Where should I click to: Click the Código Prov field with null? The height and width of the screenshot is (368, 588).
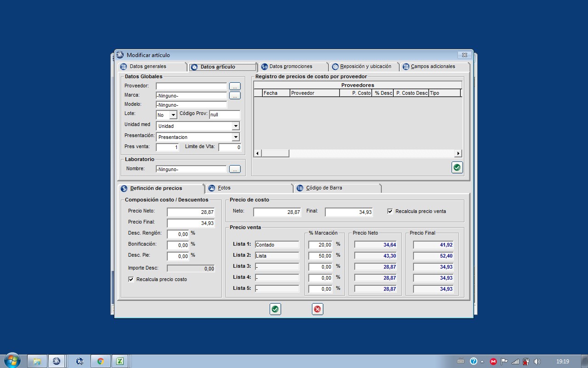coord(225,115)
